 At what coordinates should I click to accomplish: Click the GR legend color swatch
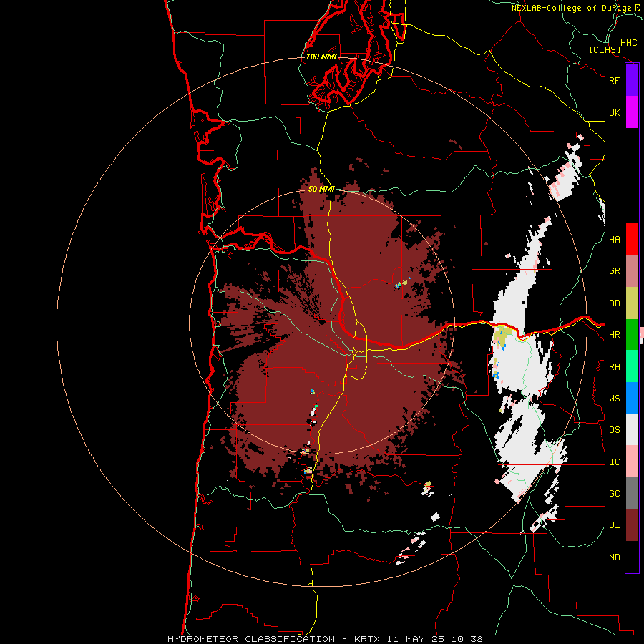click(x=632, y=270)
